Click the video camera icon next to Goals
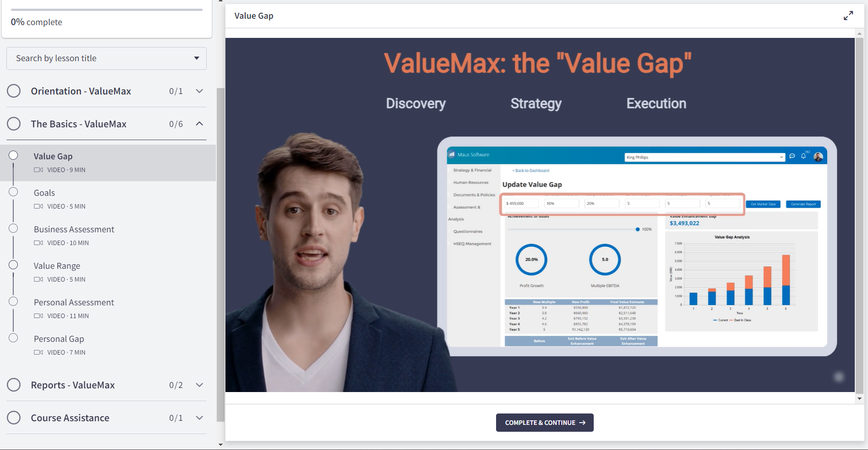The height and width of the screenshot is (450, 868). tap(38, 206)
